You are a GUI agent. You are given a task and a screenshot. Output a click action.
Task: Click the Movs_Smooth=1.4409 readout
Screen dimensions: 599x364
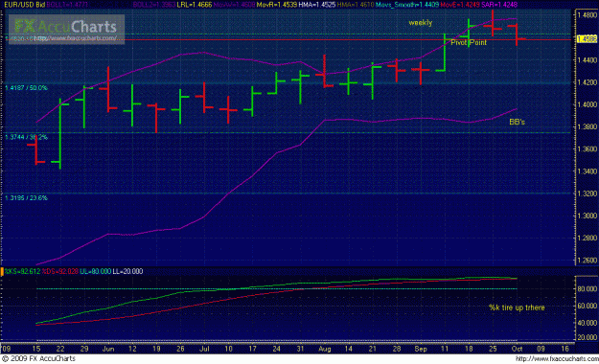tap(407, 5)
